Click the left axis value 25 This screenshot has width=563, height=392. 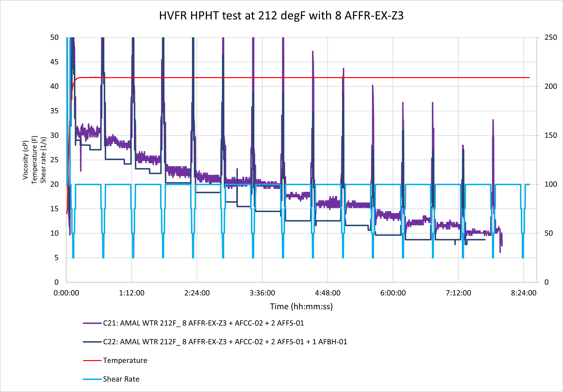[54, 160]
